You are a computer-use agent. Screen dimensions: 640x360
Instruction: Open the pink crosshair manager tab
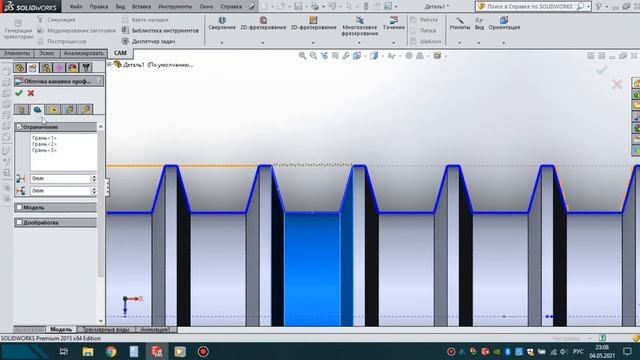point(59,67)
